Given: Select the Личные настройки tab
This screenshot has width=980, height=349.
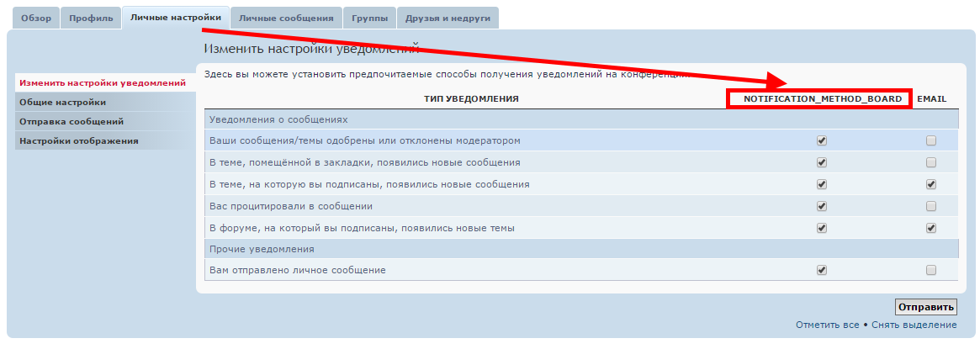Looking at the screenshot, I should [x=175, y=18].
